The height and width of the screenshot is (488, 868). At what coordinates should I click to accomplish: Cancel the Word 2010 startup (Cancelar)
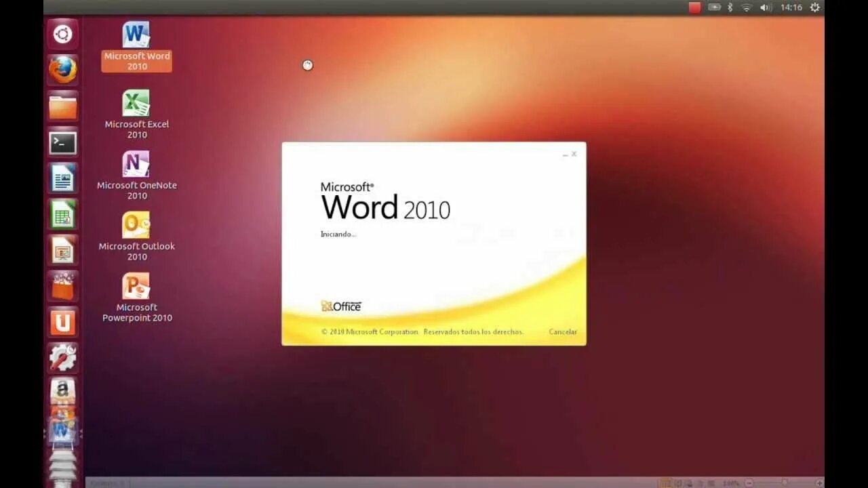pyautogui.click(x=563, y=332)
